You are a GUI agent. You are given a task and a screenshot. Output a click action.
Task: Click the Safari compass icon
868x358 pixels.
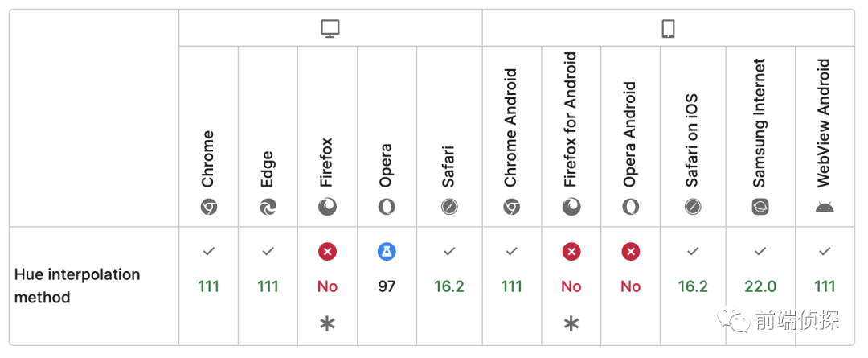pos(449,208)
